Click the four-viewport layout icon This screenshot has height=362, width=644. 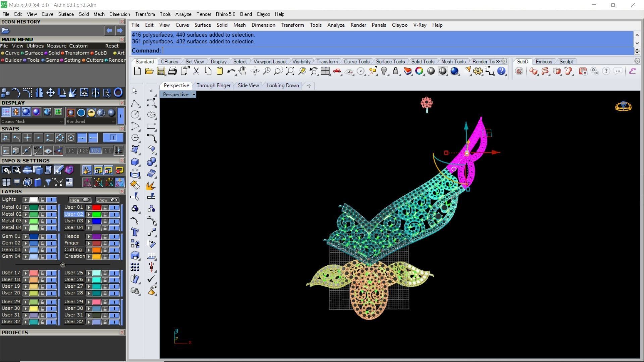(x=325, y=71)
